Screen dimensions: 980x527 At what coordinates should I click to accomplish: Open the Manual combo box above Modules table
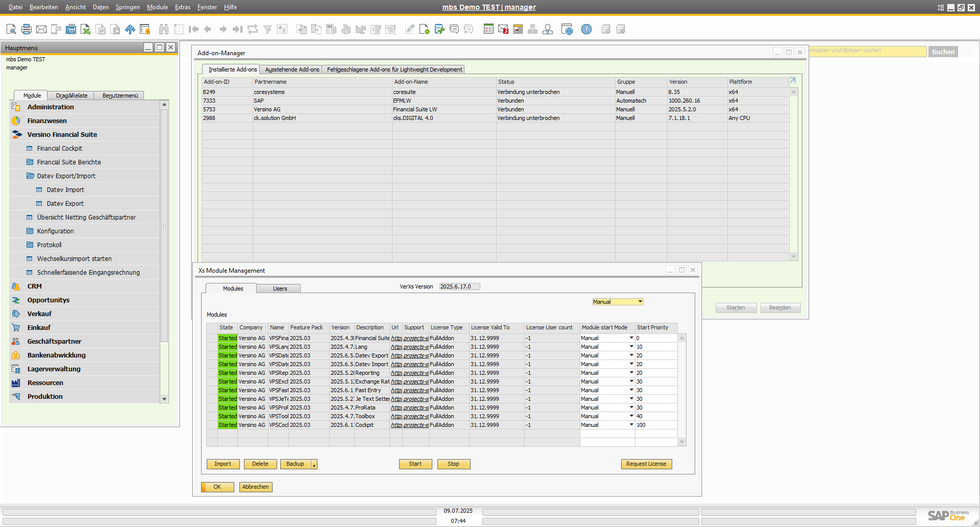pos(618,302)
